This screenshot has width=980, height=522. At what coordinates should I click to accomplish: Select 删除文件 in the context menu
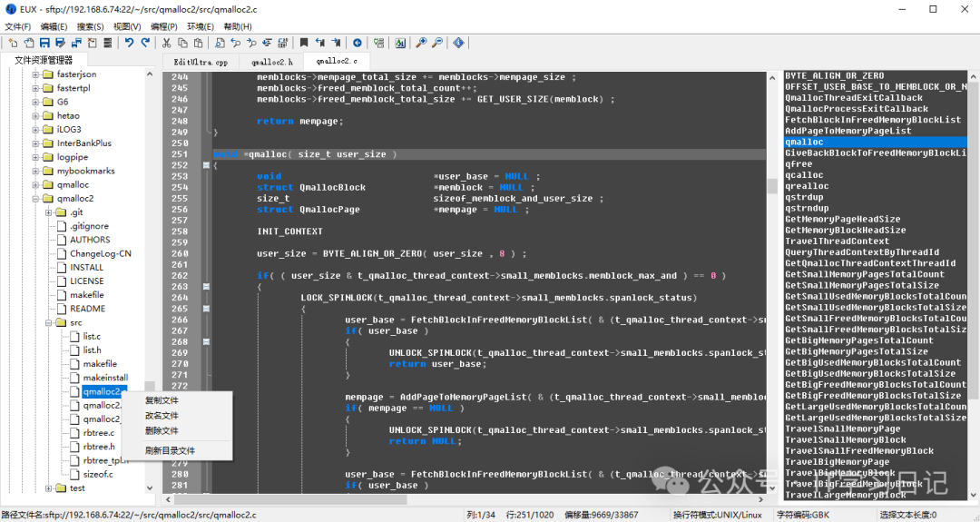(162, 430)
